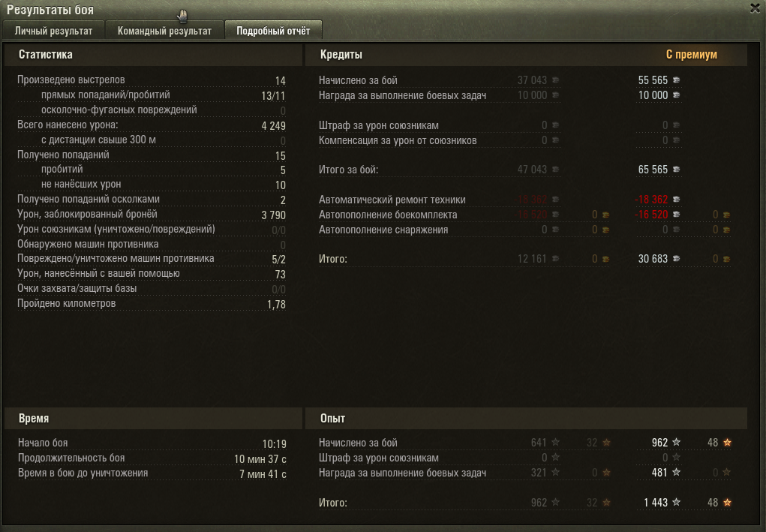Click orange free-experience star beside 48 in Начислено row
Image resolution: width=766 pixels, height=532 pixels.
point(727,442)
